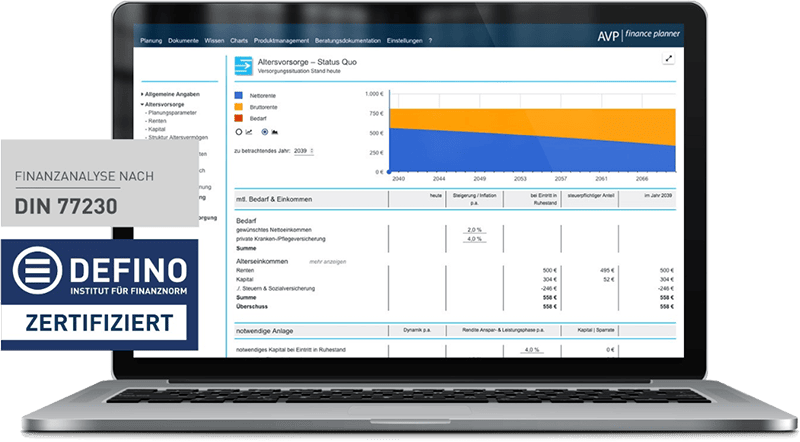Click the AVP finance planner logo
Viewport: 800px width, 442px height.
(x=638, y=35)
